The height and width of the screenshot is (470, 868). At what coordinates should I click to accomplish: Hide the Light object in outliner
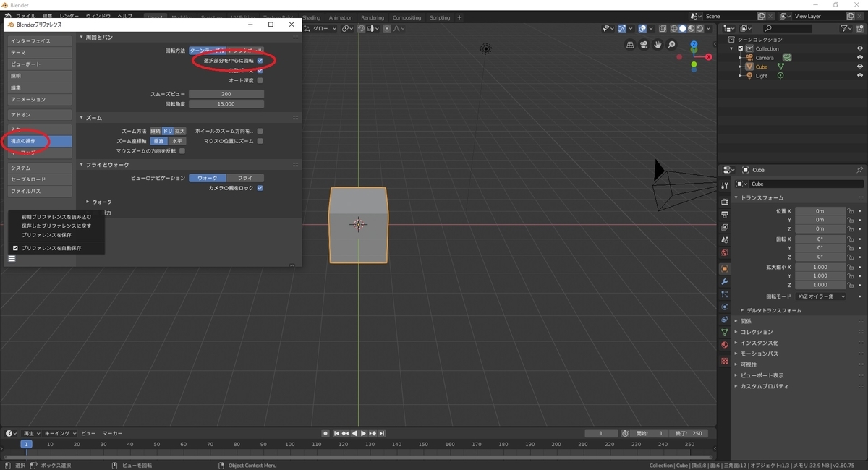tap(860, 75)
